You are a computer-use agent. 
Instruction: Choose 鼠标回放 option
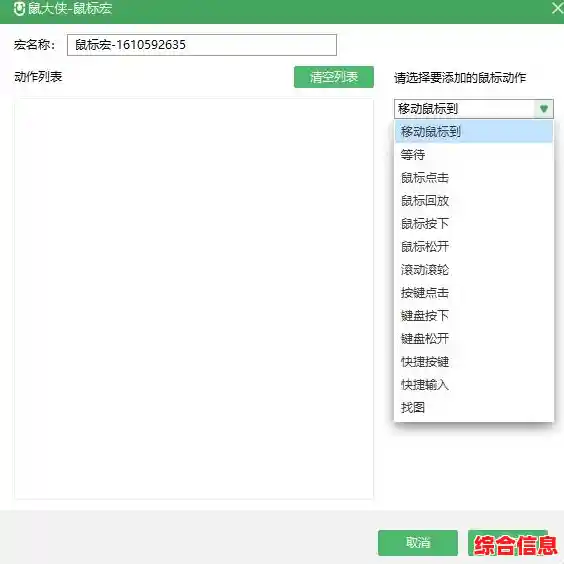pyautogui.click(x=474, y=201)
